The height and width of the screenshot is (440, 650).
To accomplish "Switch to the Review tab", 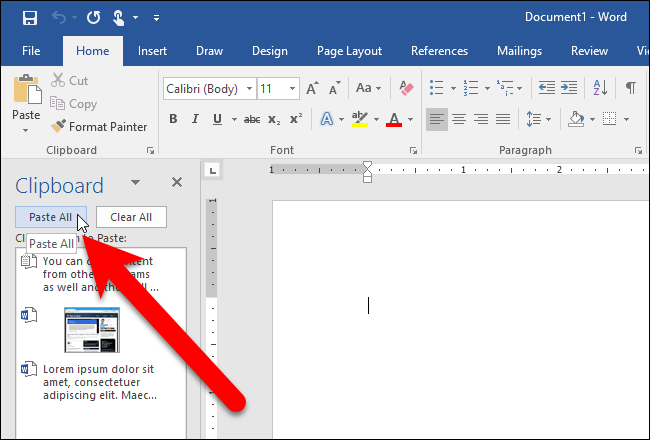I will (x=589, y=51).
